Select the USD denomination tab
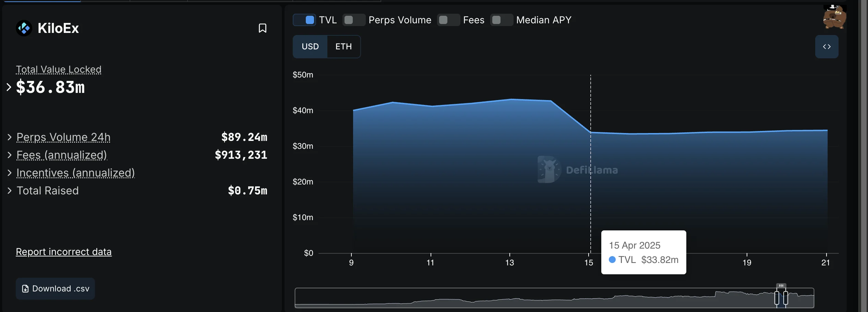This screenshot has width=868, height=312. click(310, 47)
